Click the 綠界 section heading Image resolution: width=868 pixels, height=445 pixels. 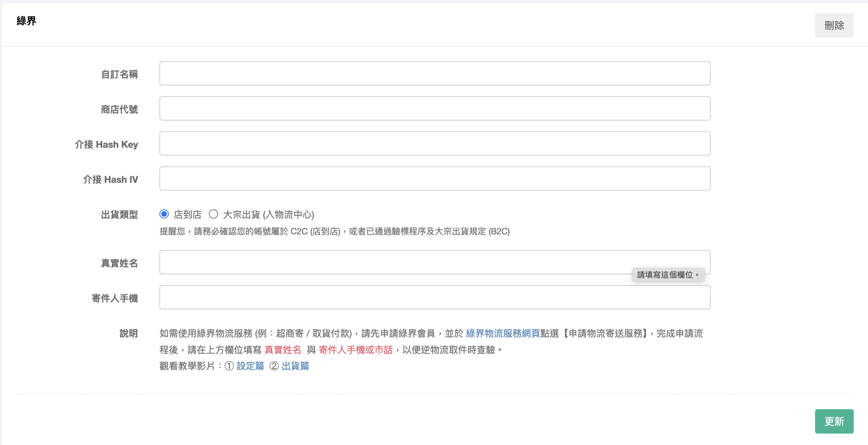(x=26, y=21)
